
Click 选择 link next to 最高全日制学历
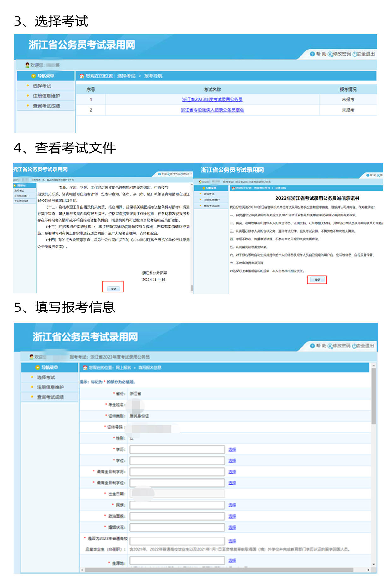click(x=232, y=472)
